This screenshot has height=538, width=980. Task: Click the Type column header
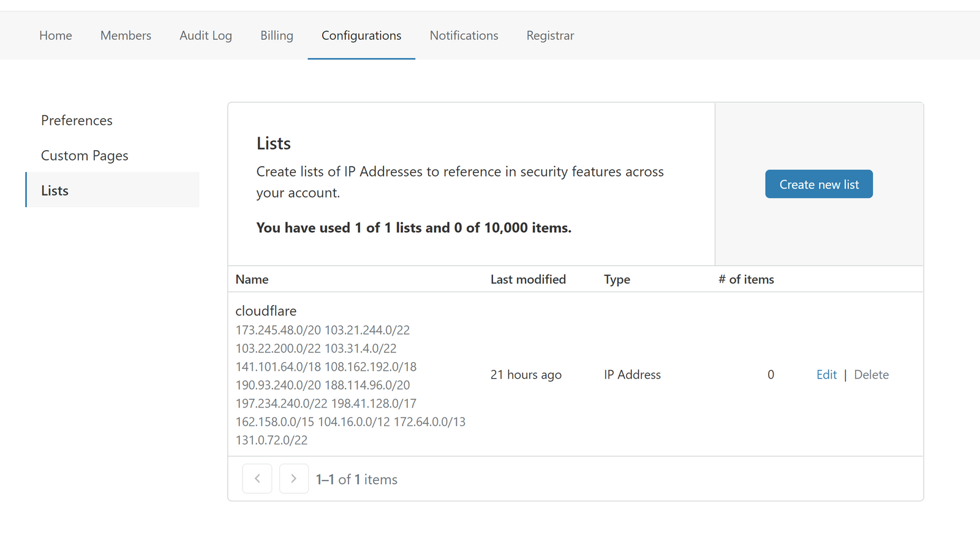pyautogui.click(x=617, y=279)
